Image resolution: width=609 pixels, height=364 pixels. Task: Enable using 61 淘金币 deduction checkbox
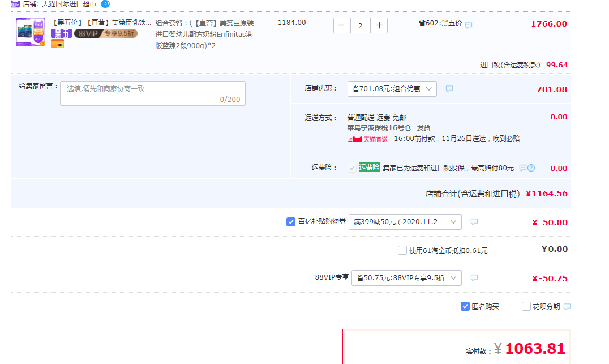[402, 250]
